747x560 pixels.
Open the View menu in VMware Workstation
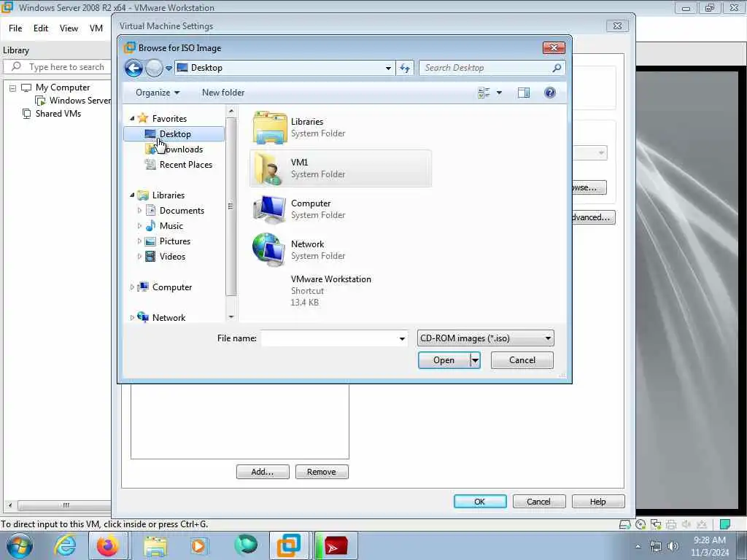[69, 28]
